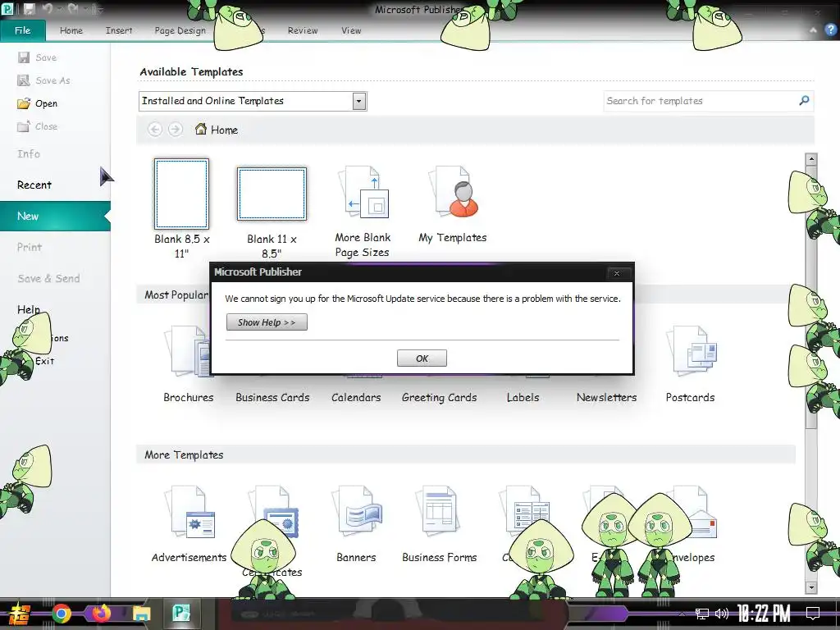Image resolution: width=840 pixels, height=630 pixels.
Task: Open the Start menu
Action: coord(20,614)
